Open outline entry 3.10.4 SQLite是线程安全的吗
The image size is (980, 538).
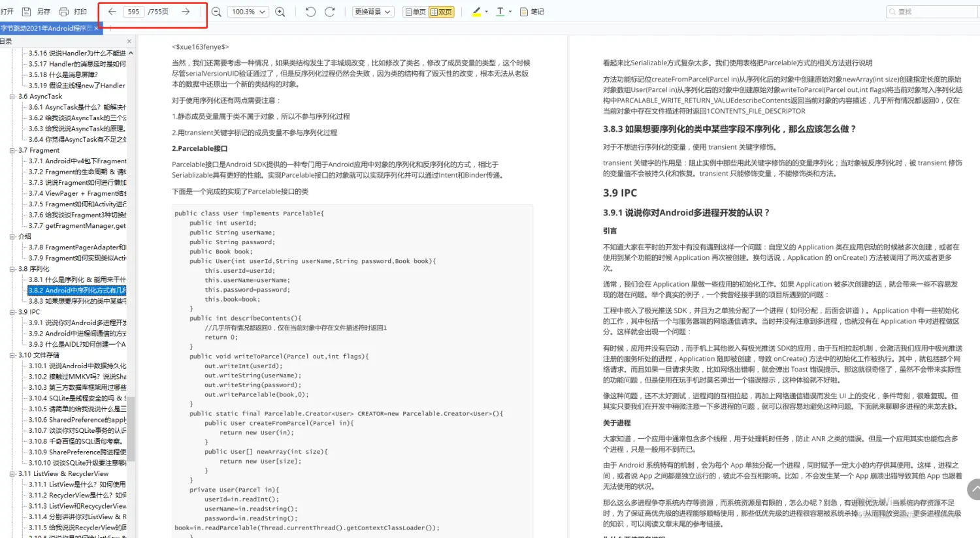(77, 398)
